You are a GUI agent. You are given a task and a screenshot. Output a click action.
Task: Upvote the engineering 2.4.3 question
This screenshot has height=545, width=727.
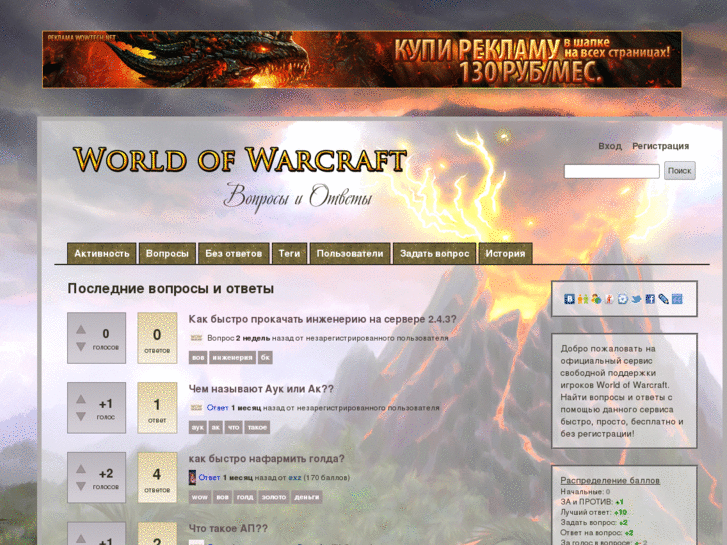pyautogui.click(x=81, y=329)
